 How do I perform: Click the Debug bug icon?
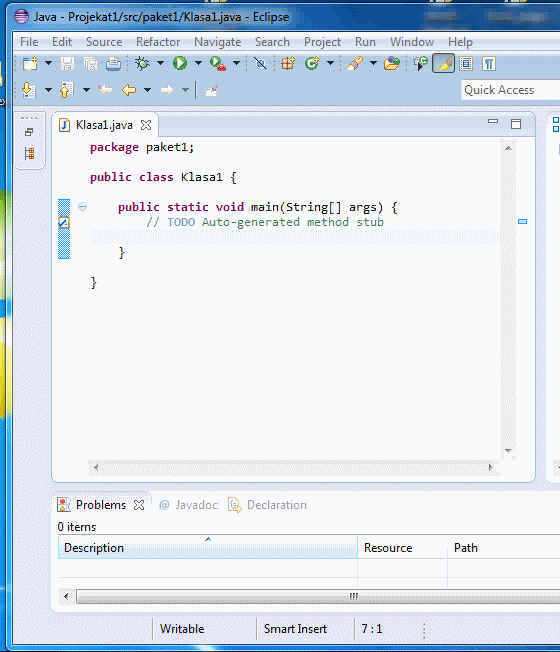pos(142,63)
